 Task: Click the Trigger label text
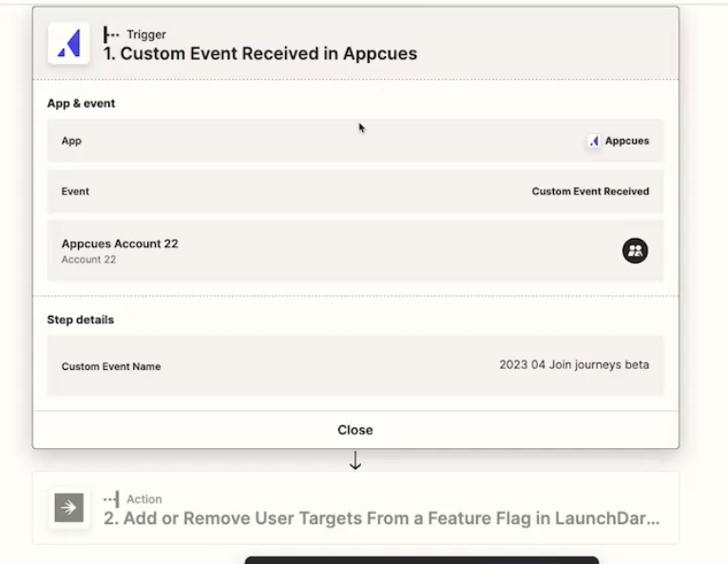click(x=146, y=35)
